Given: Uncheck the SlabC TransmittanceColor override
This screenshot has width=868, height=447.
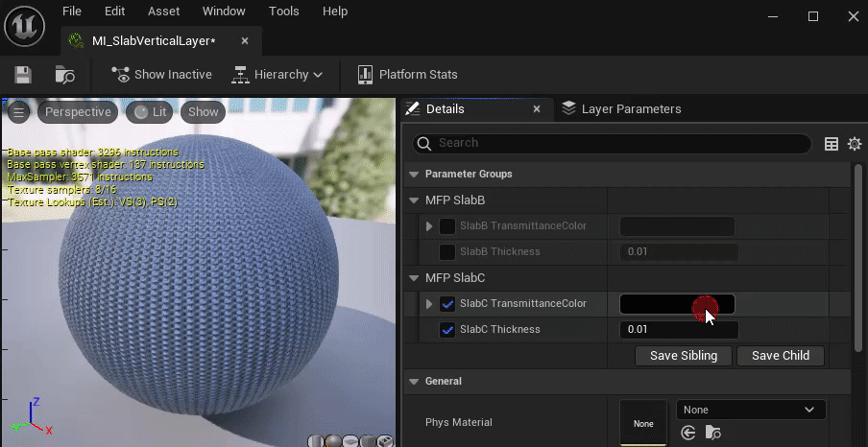Looking at the screenshot, I should [447, 304].
